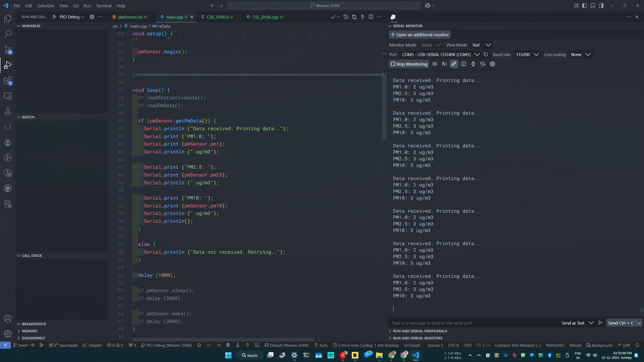The height and width of the screenshot is (362, 644).
Task: Click the Start Debugging play icon
Action: coord(55,17)
